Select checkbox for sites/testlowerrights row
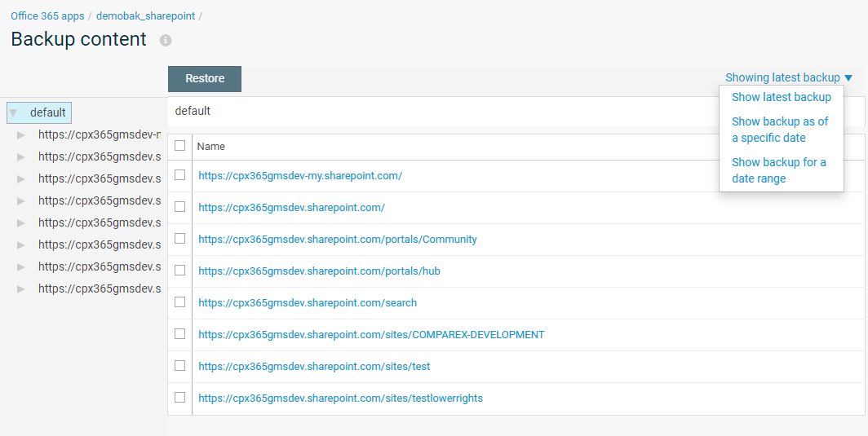The width and height of the screenshot is (868, 436). (x=180, y=398)
